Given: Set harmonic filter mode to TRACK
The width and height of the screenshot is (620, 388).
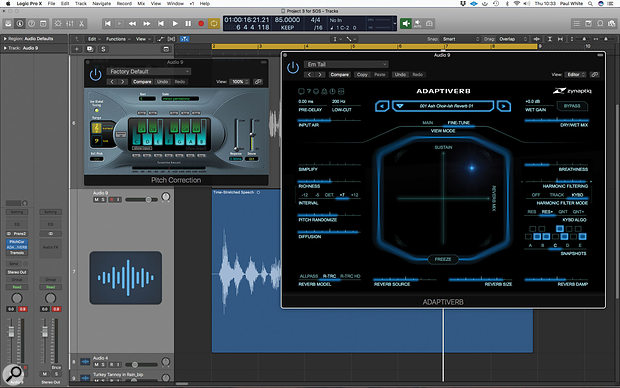Looking at the screenshot, I should click(x=556, y=195).
